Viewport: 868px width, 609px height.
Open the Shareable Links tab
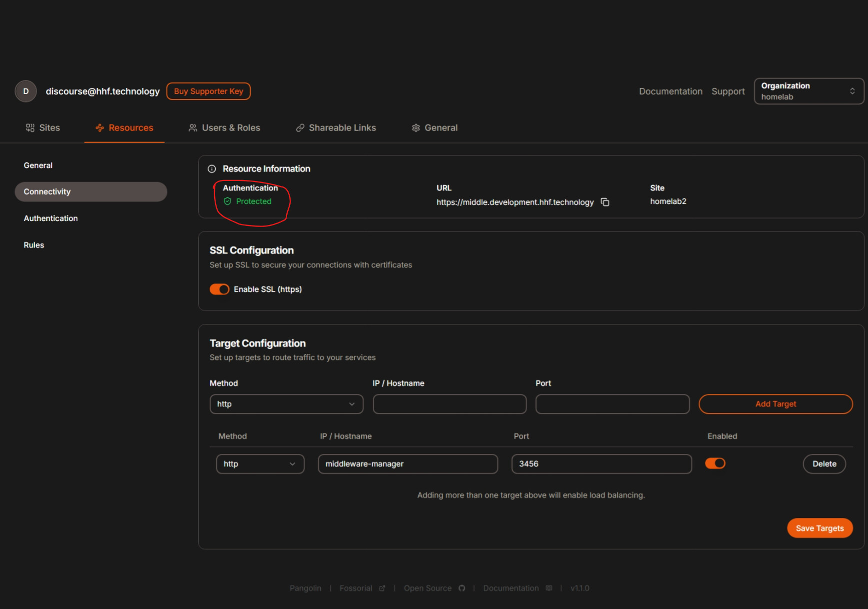336,128
